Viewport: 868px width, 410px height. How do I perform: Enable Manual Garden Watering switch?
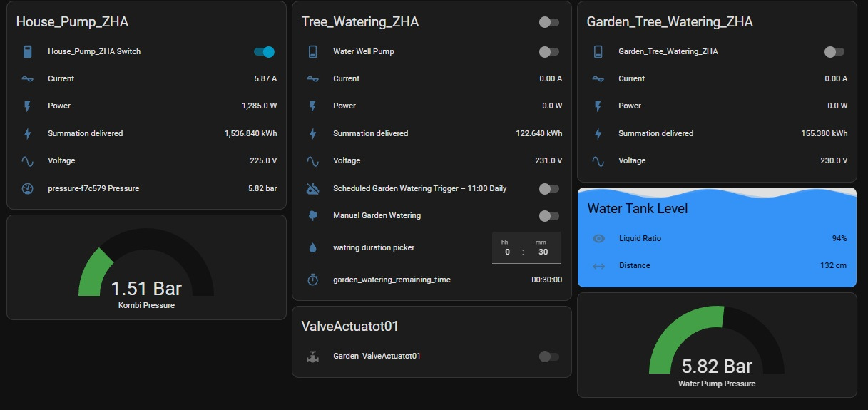(548, 216)
